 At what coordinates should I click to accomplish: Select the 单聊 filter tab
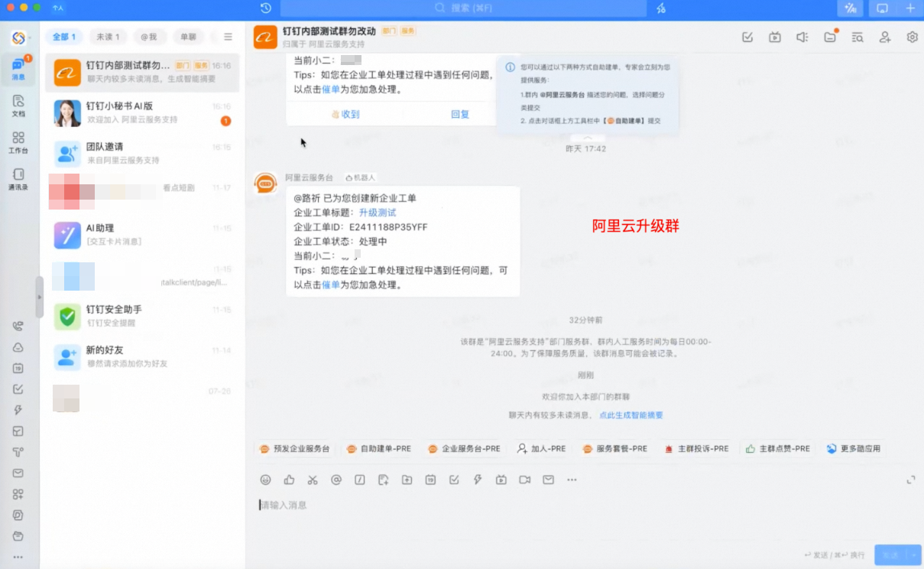point(188,37)
